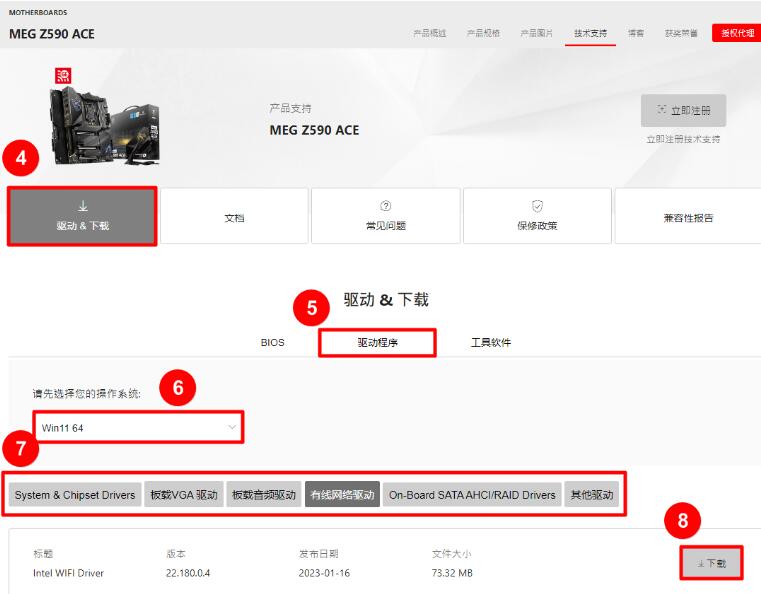Image resolution: width=761 pixels, height=594 pixels.
Task: Select the 板载VGA 驱动 category
Action: (184, 495)
